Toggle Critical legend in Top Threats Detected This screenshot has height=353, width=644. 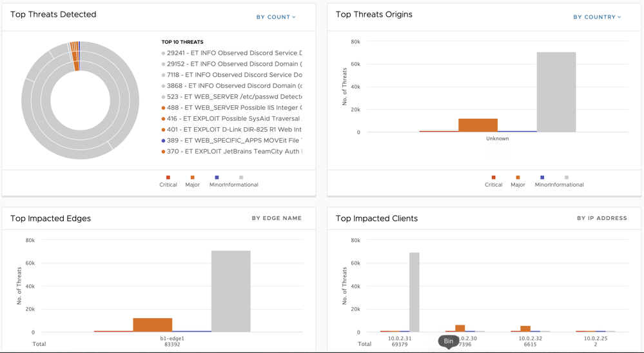168,181
